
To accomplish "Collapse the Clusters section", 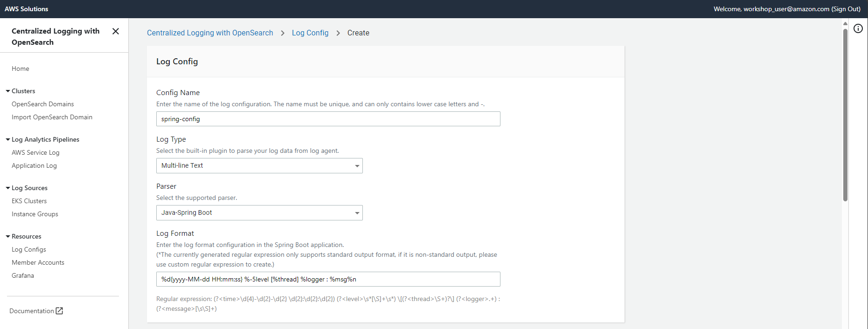I will tap(8, 91).
